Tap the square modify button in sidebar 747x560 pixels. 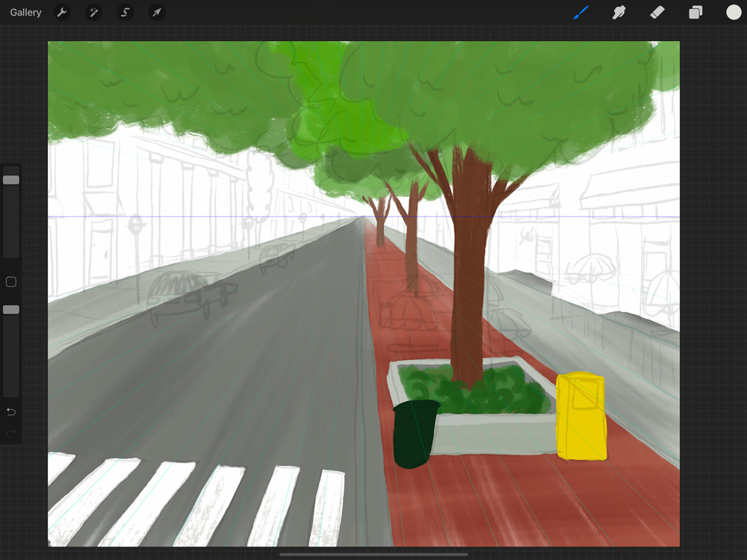coord(11,282)
